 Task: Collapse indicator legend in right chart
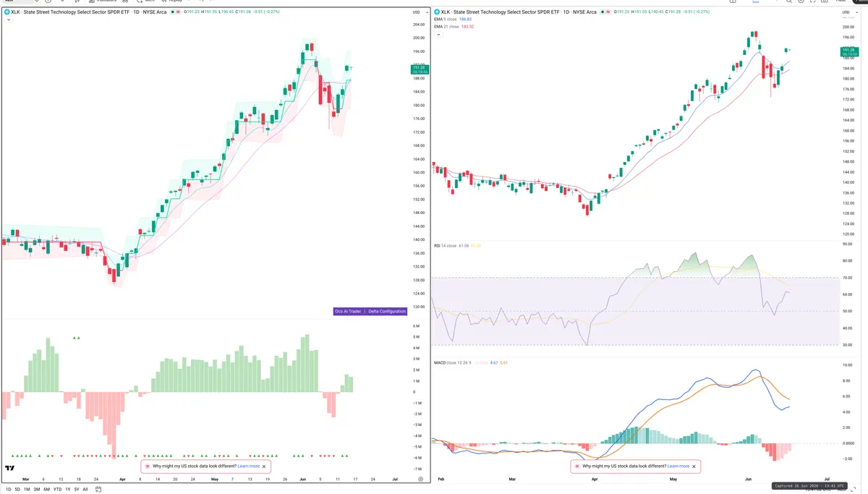click(x=438, y=35)
